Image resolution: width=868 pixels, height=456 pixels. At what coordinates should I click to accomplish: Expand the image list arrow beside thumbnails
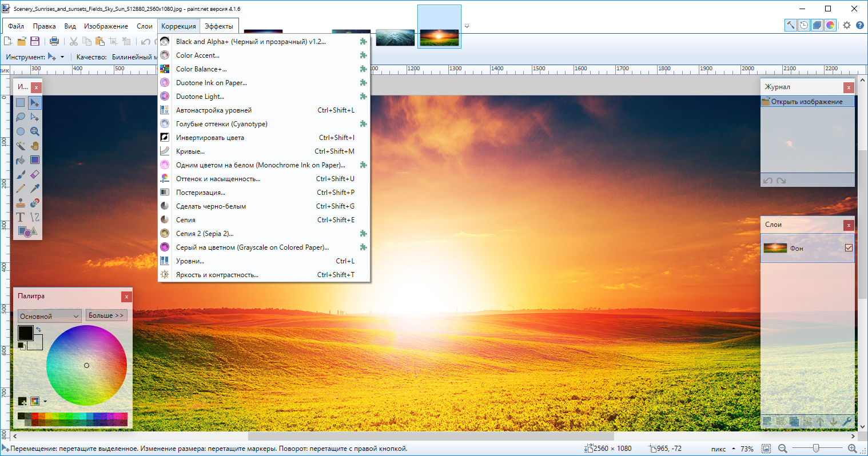(x=467, y=26)
